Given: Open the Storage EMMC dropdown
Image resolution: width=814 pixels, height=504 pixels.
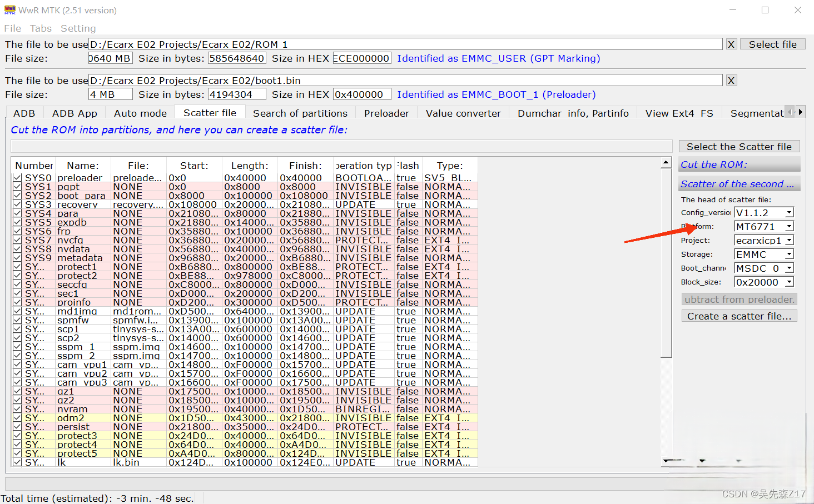Looking at the screenshot, I should pos(789,255).
